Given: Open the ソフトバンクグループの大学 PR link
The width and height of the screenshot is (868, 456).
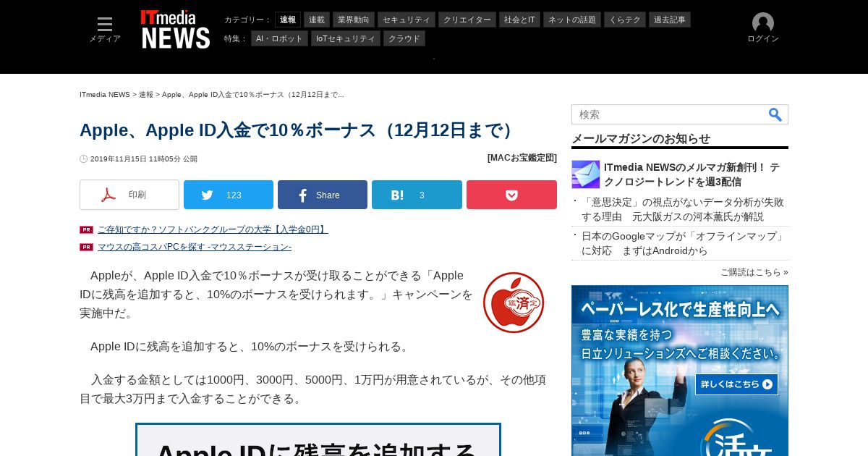Looking at the screenshot, I should 213,229.
